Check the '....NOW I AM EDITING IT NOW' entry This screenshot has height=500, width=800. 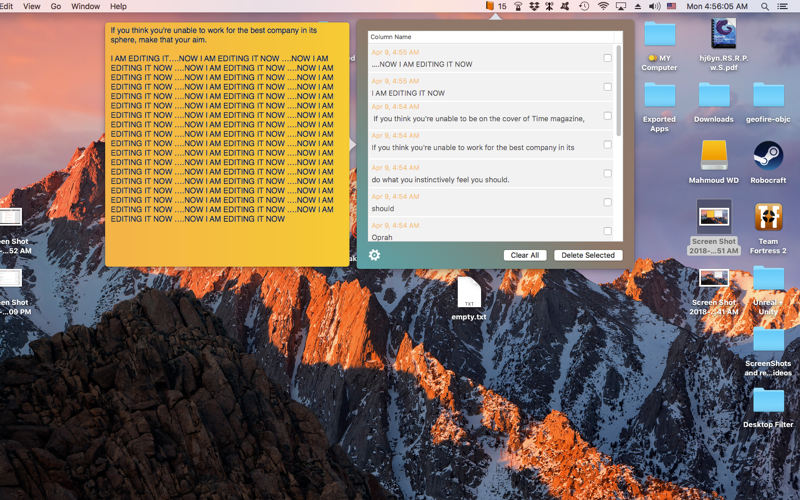[607, 58]
